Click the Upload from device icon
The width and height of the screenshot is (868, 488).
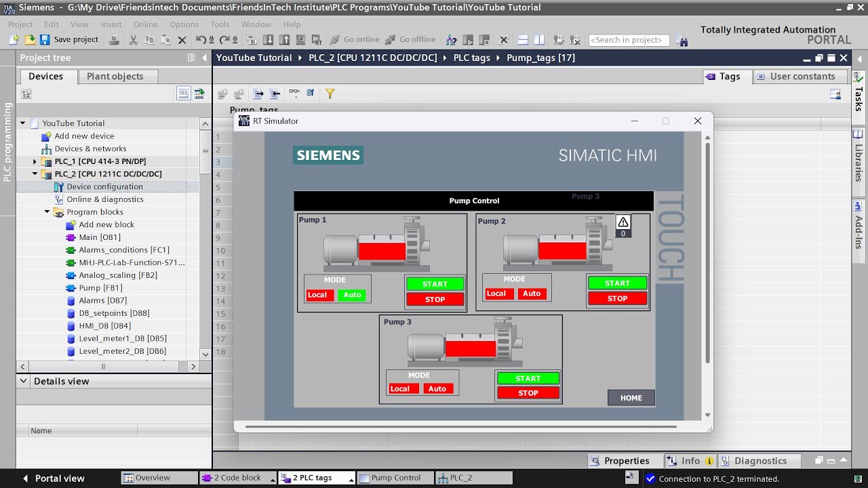284,40
